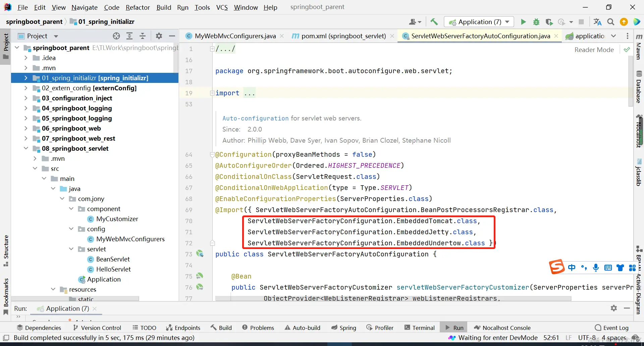644x346 pixels.
Task: Open the user account icon menu
Action: [415, 22]
